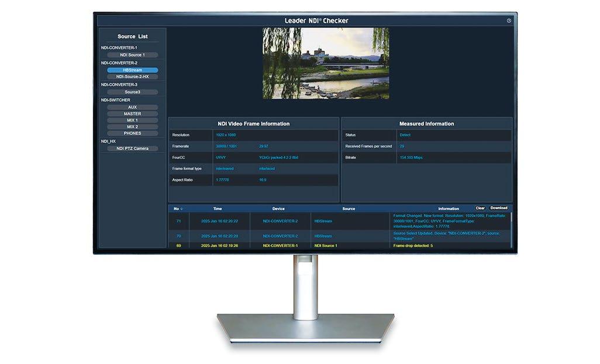Image resolution: width=600 pixels, height=364 pixels.
Task: Click the resolution value 1920 x 1080
Action: [226, 135]
